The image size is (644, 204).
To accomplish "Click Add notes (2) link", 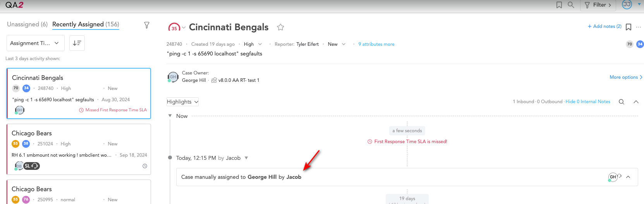I will click(x=605, y=26).
